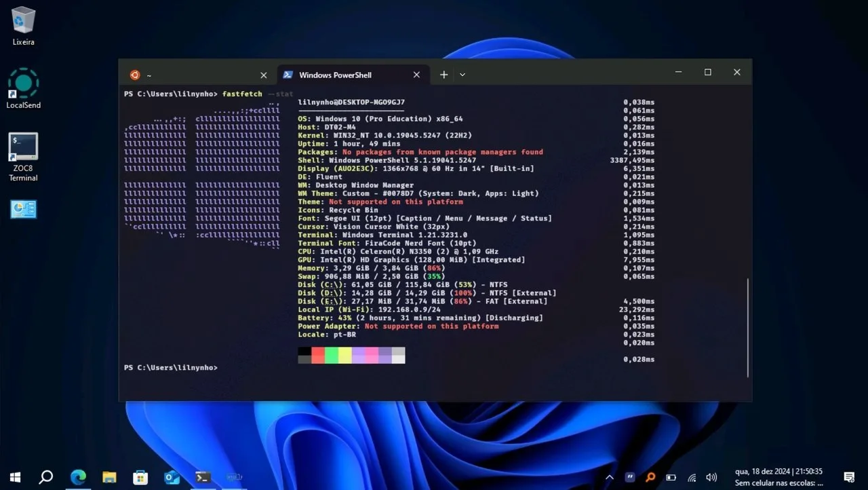Viewport: 868px width, 490px height.
Task: Click the "Terminal Font: FiraCode Nerd Font" line
Action: pos(387,243)
